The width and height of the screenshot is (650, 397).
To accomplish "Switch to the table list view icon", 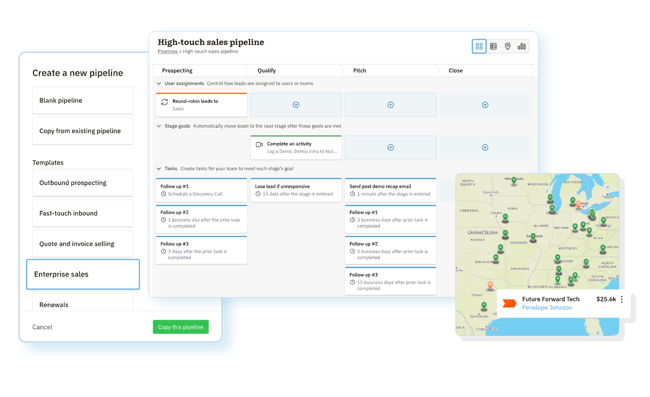I will 493,46.
